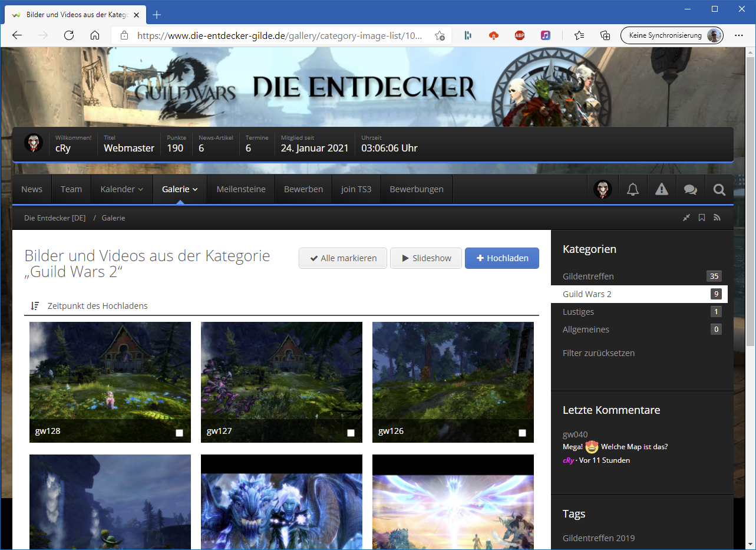Screen dimensions: 756x550
Task: Expand the Galerie dropdown menu
Action: point(180,189)
